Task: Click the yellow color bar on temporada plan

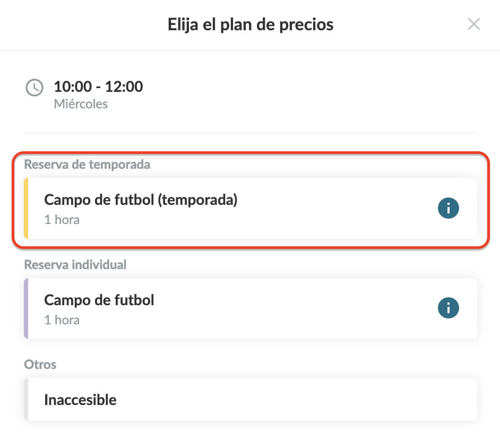Action: pos(26,209)
